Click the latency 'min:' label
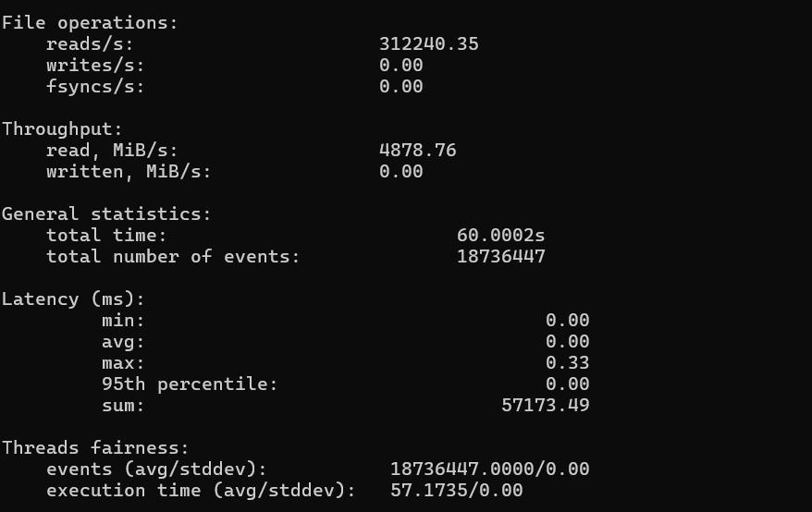Image resolution: width=812 pixels, height=512 pixels. pyautogui.click(x=123, y=321)
